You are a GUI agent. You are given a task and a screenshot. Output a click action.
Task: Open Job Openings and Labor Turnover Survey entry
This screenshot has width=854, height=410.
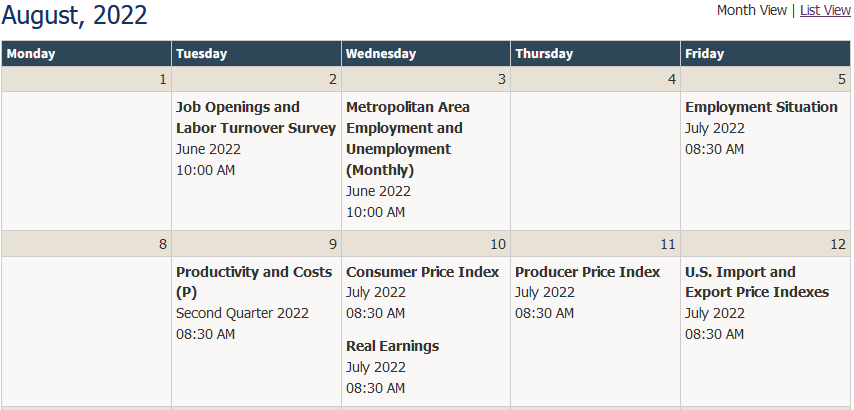[255, 118]
